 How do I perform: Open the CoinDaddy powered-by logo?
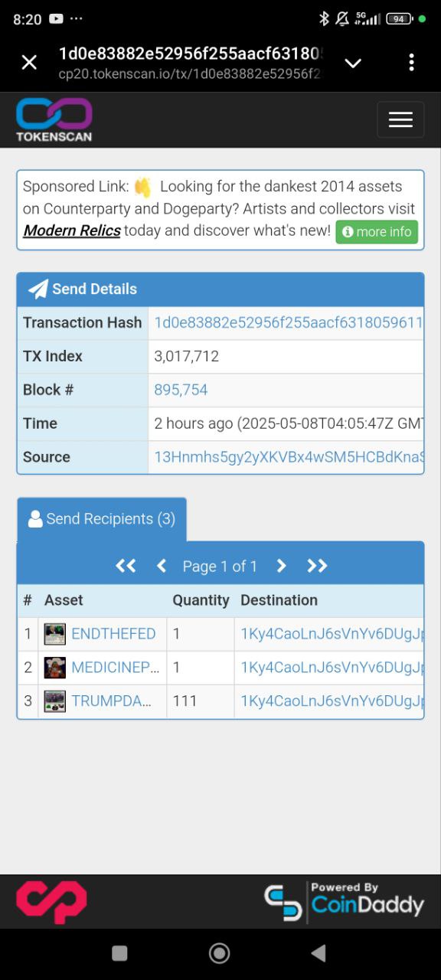tap(344, 902)
